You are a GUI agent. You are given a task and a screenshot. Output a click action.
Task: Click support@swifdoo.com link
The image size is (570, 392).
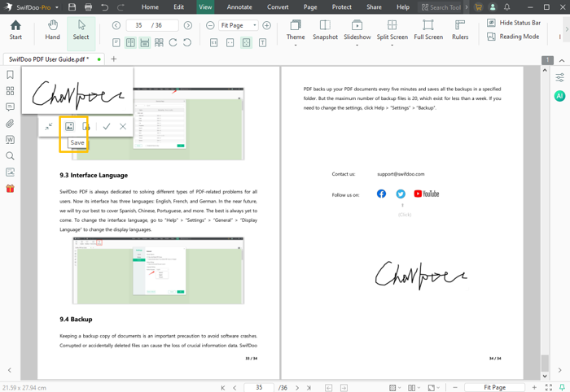pyautogui.click(x=401, y=174)
